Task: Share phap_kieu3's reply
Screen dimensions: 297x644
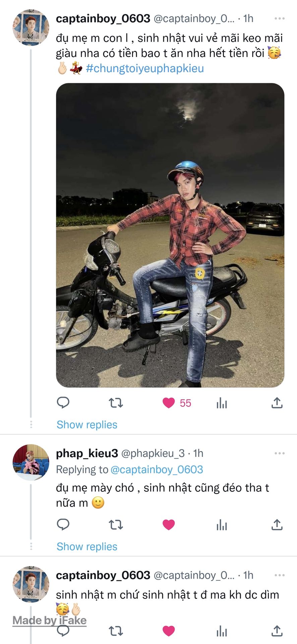Action: (x=277, y=525)
